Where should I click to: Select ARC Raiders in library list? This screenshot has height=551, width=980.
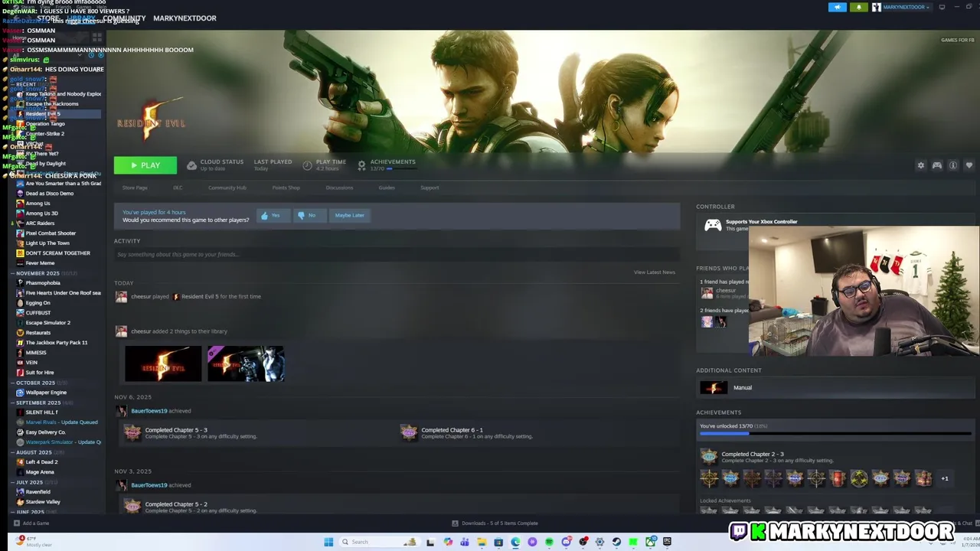tap(40, 223)
